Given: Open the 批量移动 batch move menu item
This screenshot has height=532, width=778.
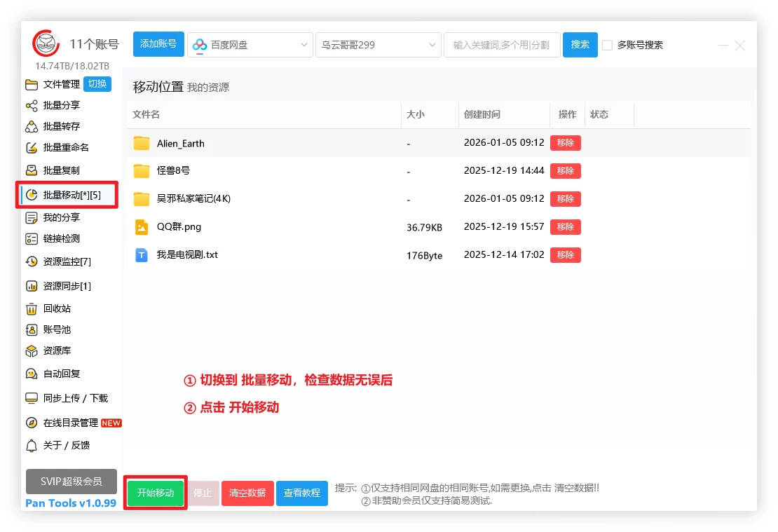Looking at the screenshot, I should coord(71,195).
